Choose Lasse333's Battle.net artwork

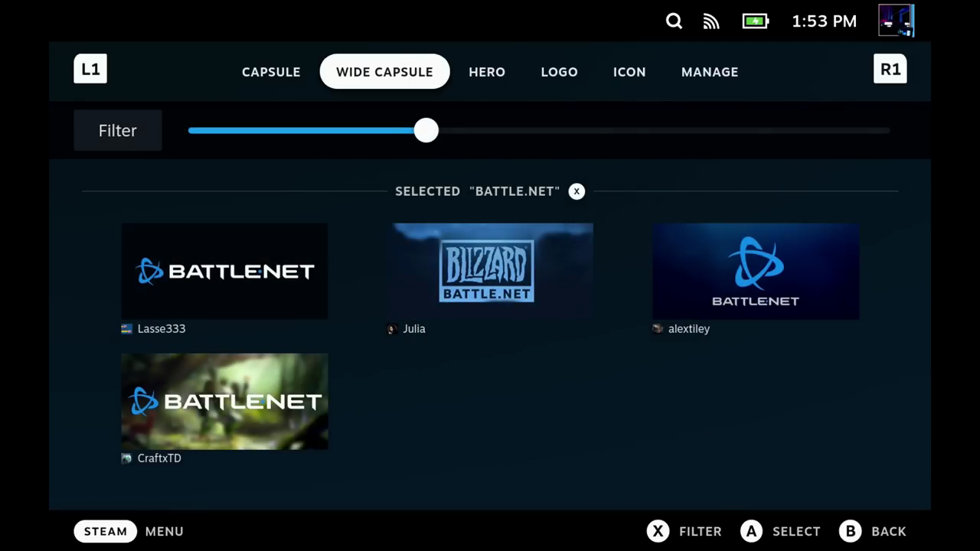(224, 271)
